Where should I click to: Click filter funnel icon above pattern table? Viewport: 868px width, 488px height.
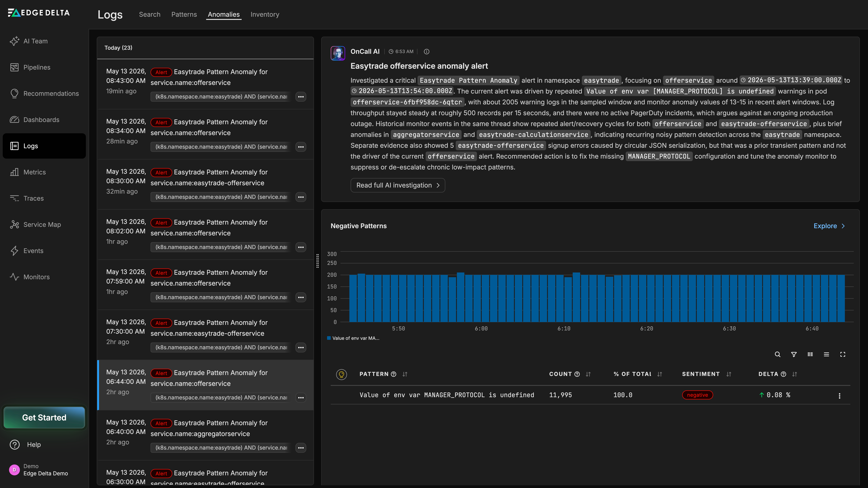coord(794,354)
